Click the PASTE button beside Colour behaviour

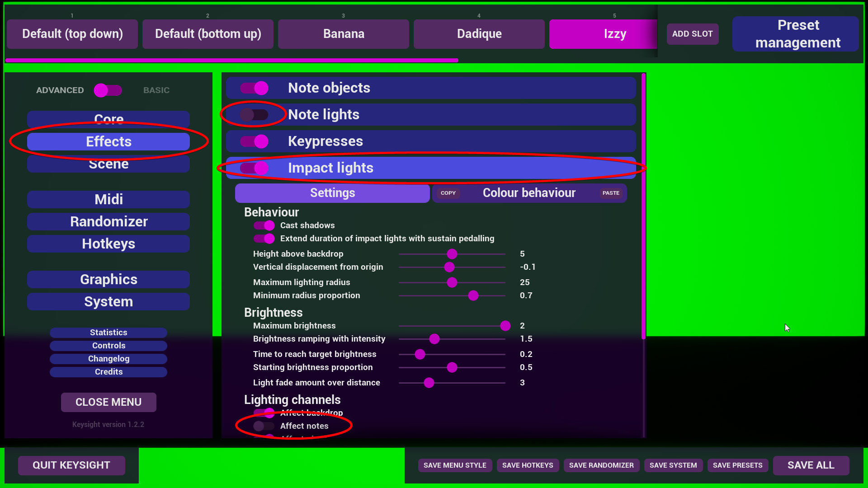point(611,193)
